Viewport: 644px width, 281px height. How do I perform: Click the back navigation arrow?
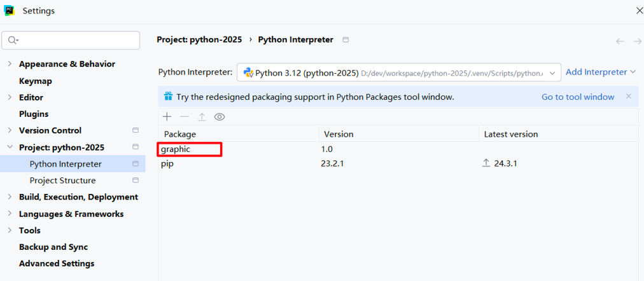[x=619, y=41]
